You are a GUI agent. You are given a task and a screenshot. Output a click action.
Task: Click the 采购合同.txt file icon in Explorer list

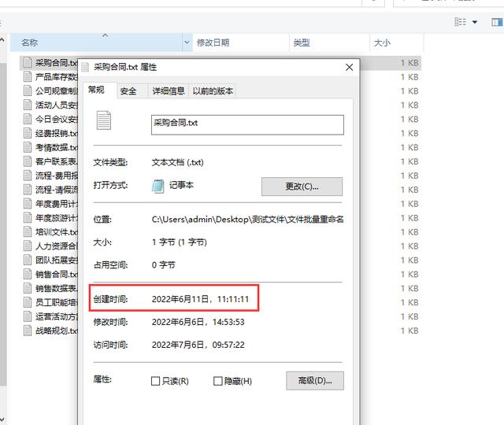[28, 63]
